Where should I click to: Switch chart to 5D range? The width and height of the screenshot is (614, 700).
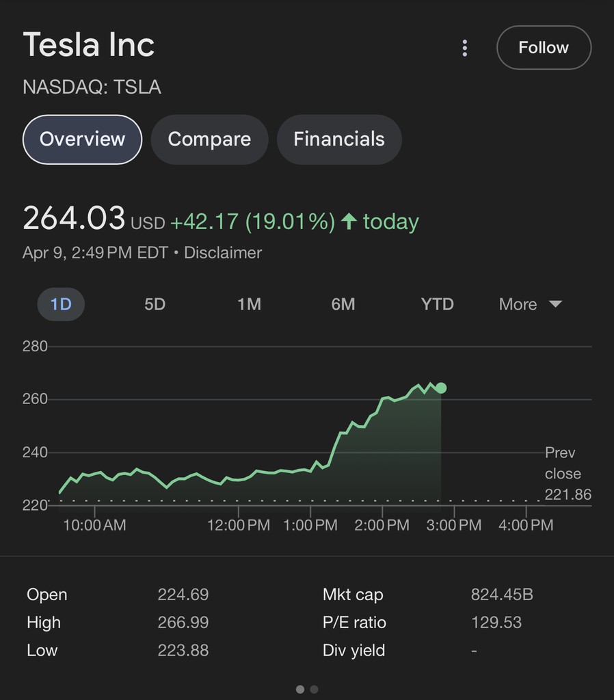(155, 304)
